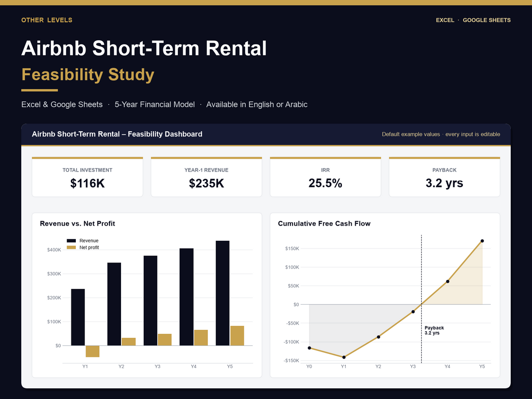Viewport: 532px width, 399px height.
Task: Click the OTHER LEVELS brand label
Action: point(47,20)
